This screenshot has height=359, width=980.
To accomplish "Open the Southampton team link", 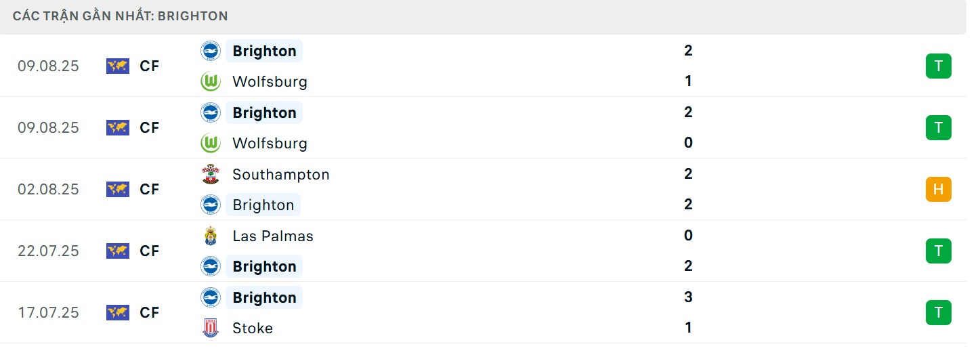I will (280, 174).
